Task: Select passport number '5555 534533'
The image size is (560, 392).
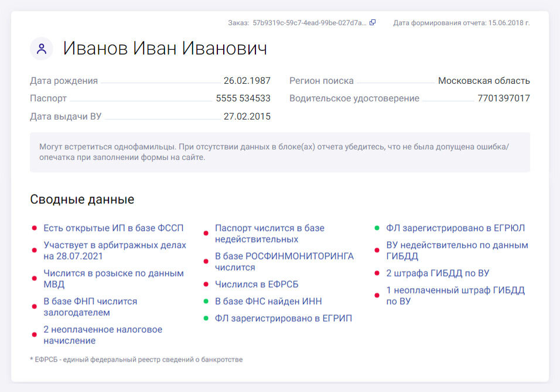Action: click(x=243, y=98)
